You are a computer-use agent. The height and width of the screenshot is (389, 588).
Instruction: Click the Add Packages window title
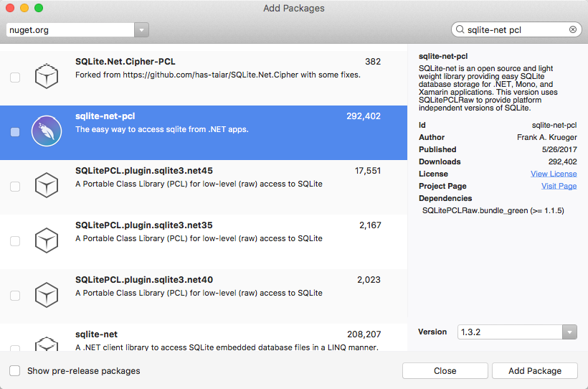click(x=293, y=9)
